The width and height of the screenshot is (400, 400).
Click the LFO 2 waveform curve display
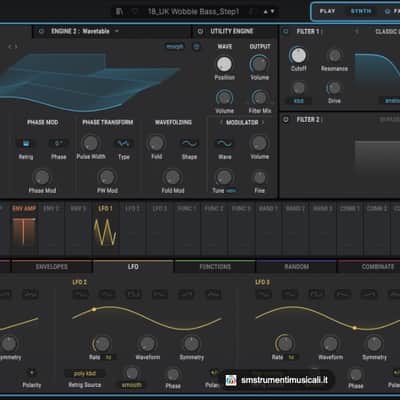147,318
